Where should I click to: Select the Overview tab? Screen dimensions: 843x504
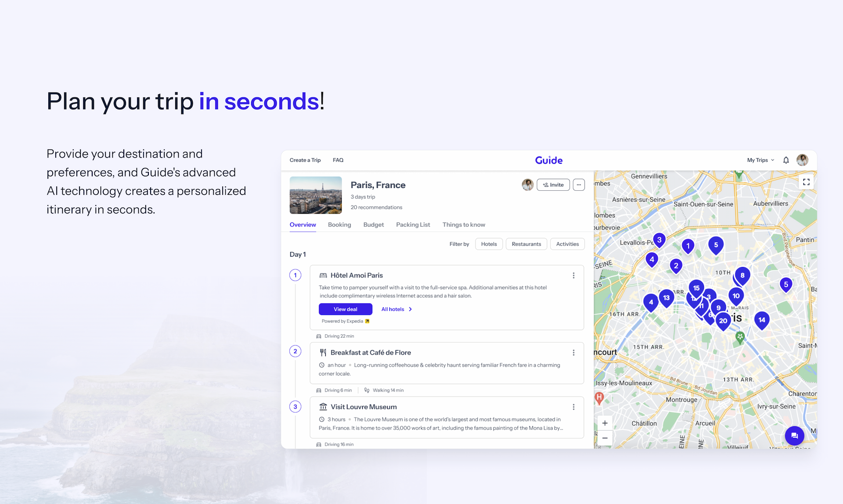pos(303,225)
